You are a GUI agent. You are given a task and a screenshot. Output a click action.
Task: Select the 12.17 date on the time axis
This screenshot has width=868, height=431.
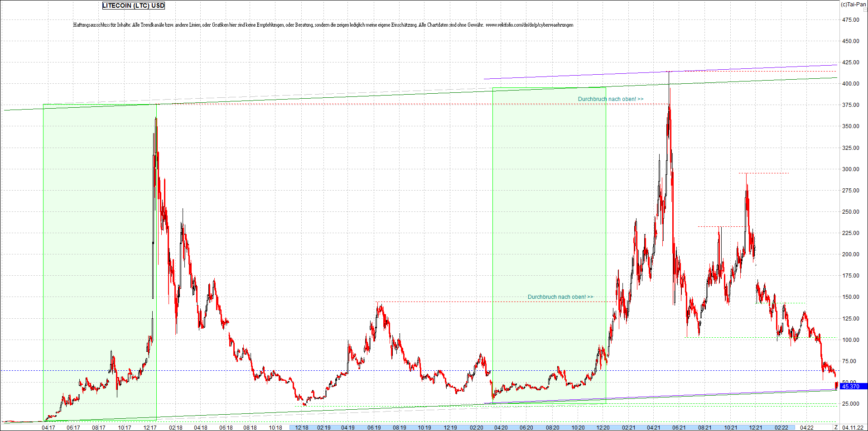(x=150, y=427)
